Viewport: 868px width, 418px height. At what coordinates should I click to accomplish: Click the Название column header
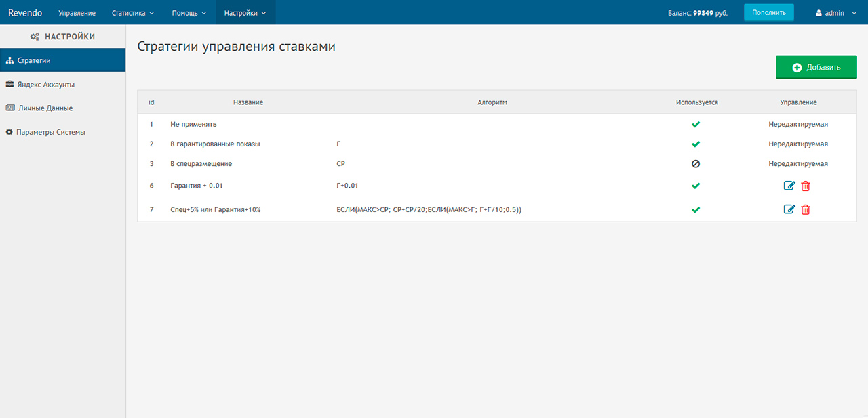pos(248,102)
